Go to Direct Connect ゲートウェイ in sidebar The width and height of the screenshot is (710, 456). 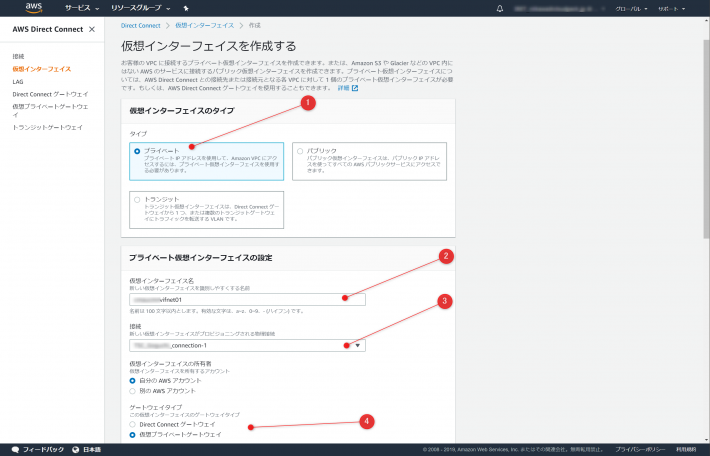[x=50, y=95]
